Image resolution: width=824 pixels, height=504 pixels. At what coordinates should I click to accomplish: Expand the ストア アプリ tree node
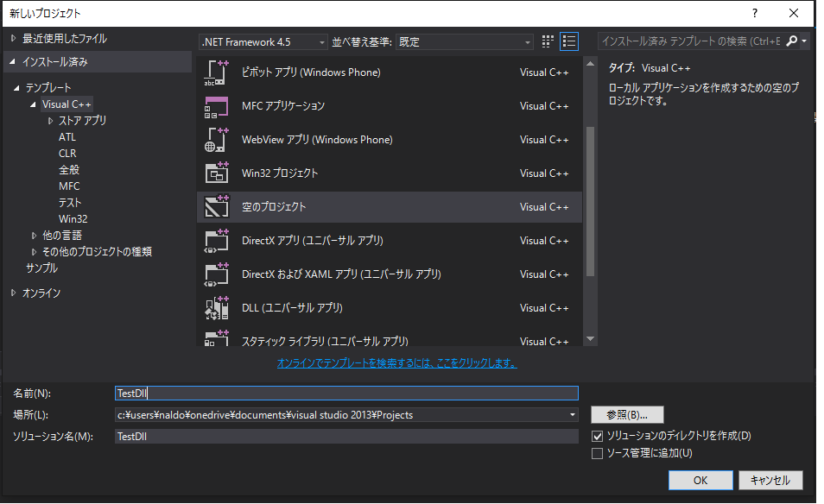click(50, 121)
